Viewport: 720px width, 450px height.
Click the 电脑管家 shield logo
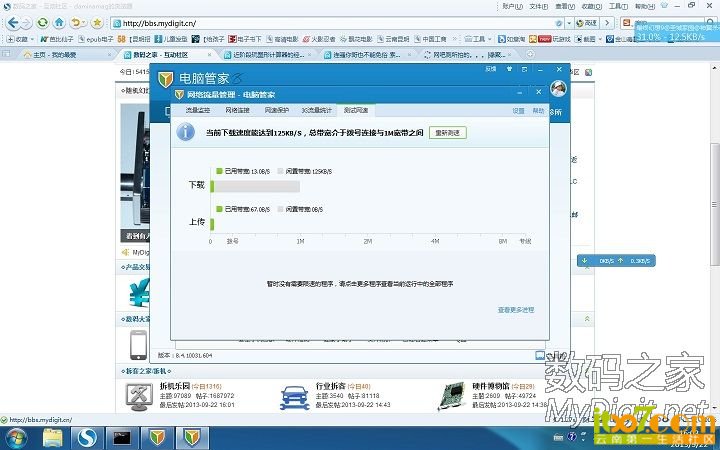click(x=165, y=79)
